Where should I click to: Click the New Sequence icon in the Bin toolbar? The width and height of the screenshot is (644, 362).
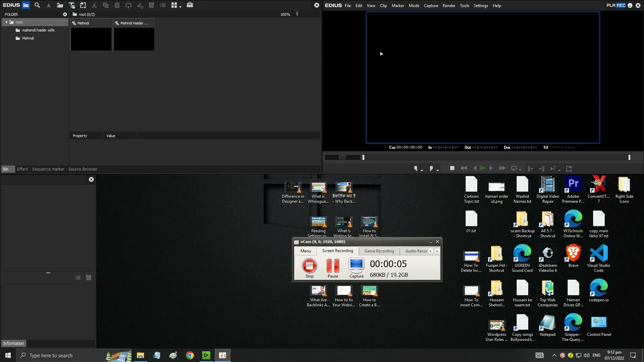click(x=83, y=5)
